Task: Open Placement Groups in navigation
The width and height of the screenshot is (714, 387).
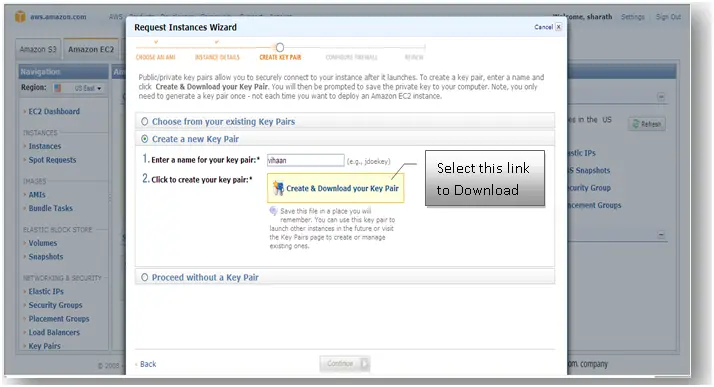Action: pyautogui.click(x=59, y=318)
